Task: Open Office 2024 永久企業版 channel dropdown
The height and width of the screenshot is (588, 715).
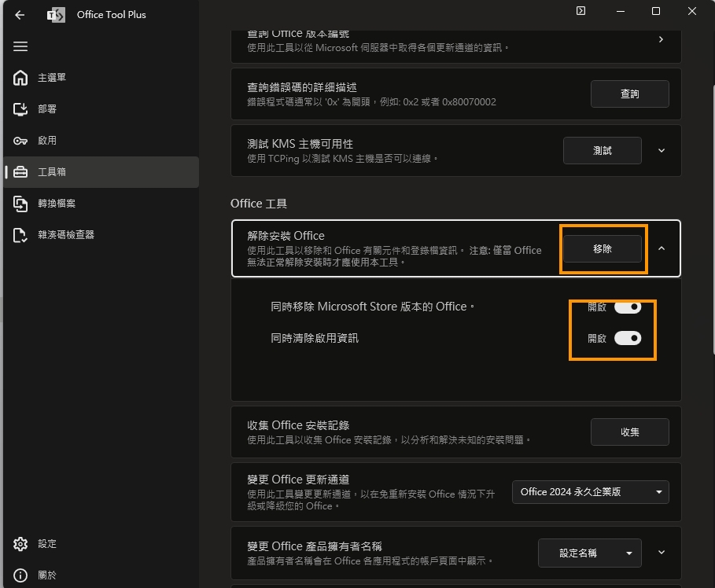Action: tap(591, 492)
